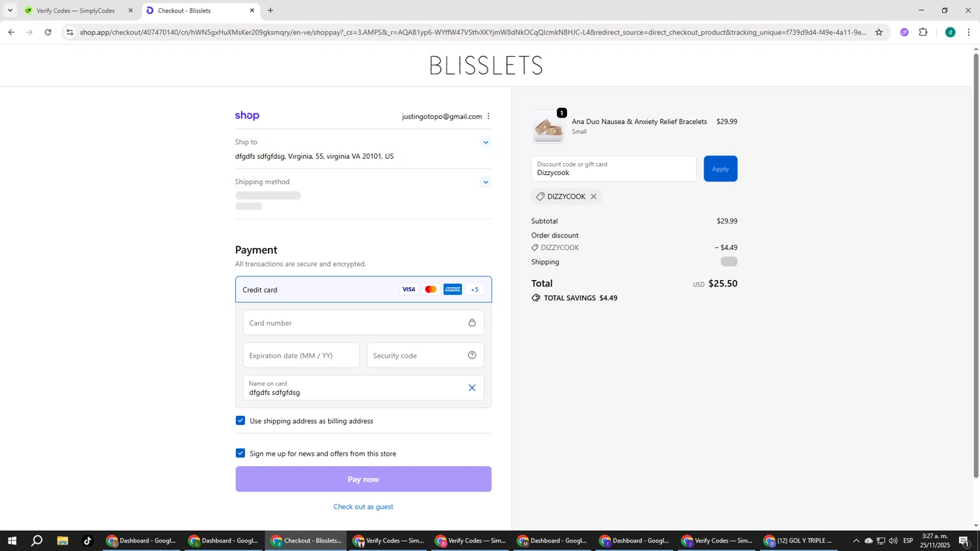This screenshot has height=551, width=980.
Task: Click the page vertical scrollbar
Action: click(x=976, y=266)
